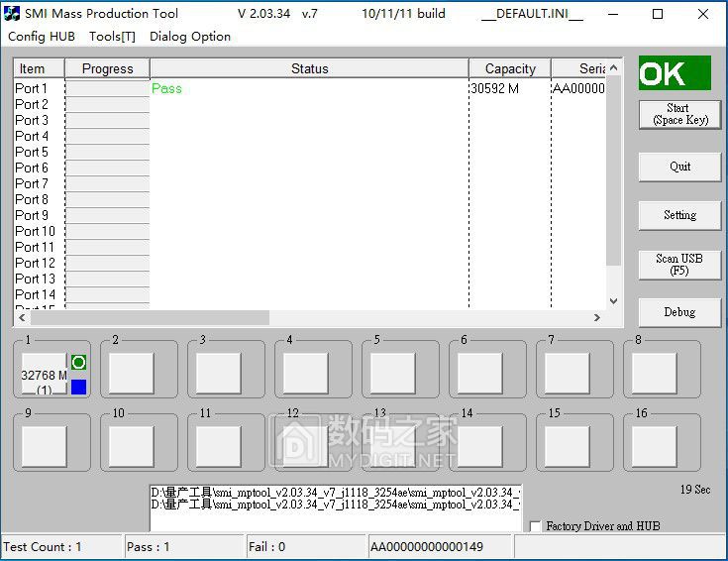Click the Start (Space Key) button
Viewport: 728px width, 561px height.
click(x=680, y=114)
